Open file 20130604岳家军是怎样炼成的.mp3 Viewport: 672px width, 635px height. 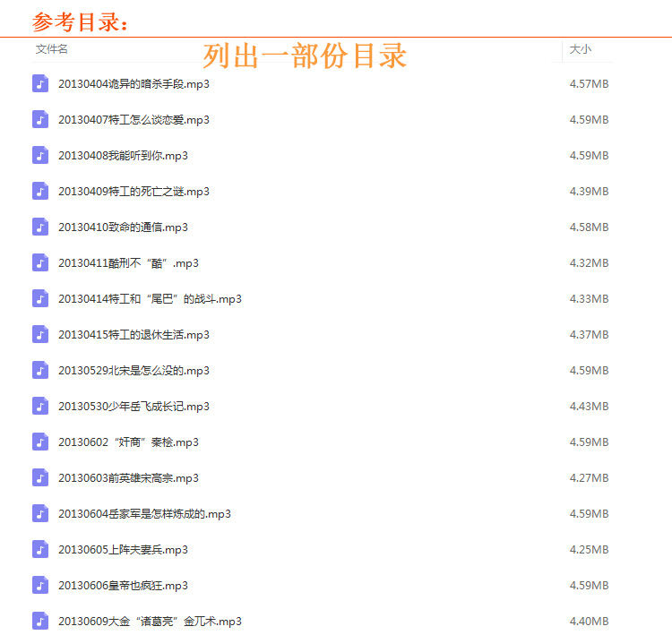tap(144, 514)
